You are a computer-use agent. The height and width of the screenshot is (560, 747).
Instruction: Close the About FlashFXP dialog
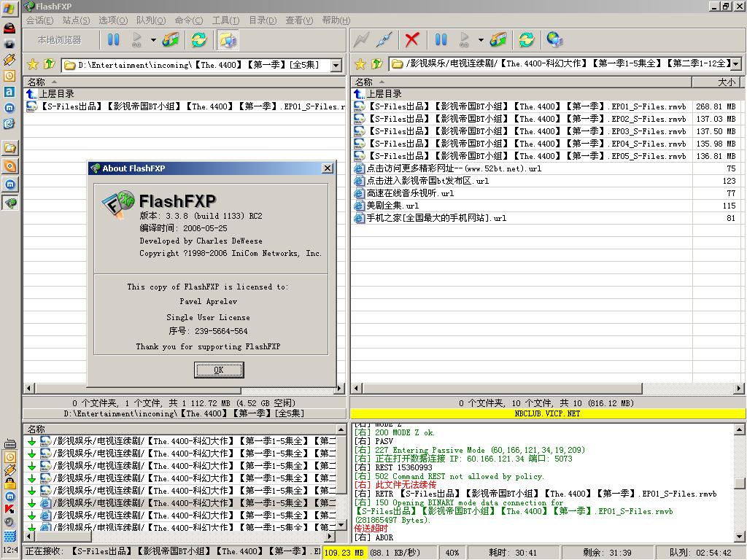tap(328, 168)
